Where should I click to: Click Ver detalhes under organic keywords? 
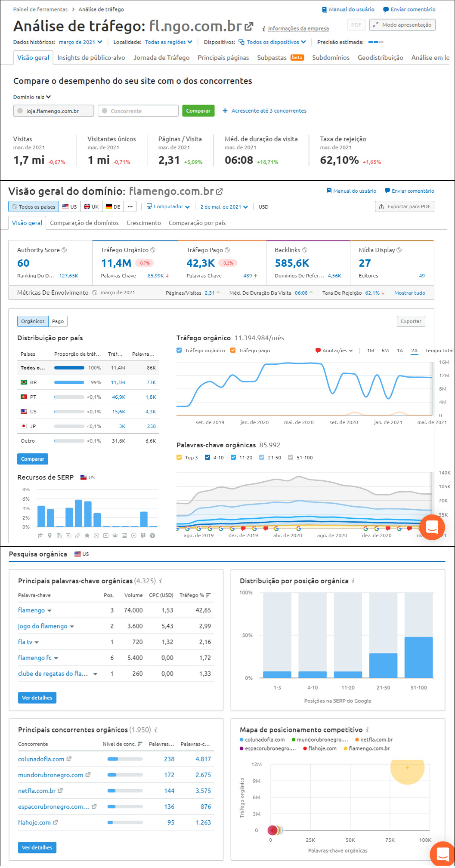[37, 698]
